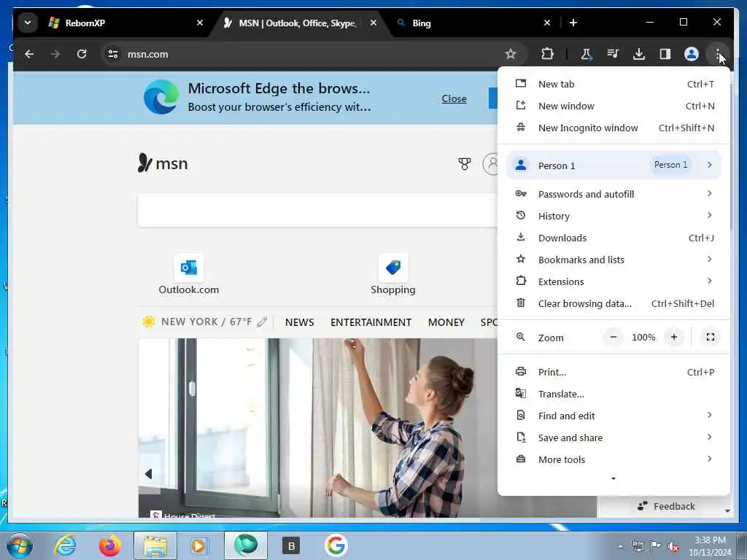This screenshot has width=747, height=560.
Task: Select the MSN Outlook Office Skype tab
Action: [x=298, y=23]
